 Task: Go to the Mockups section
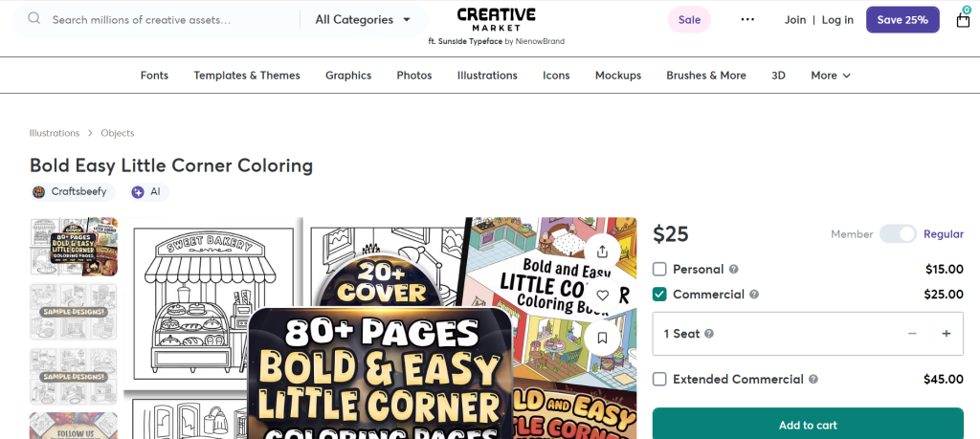(617, 76)
